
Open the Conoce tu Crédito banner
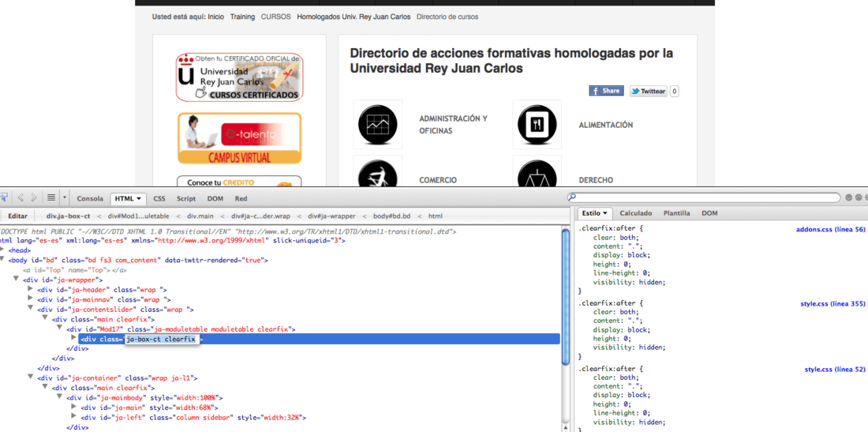point(240,182)
